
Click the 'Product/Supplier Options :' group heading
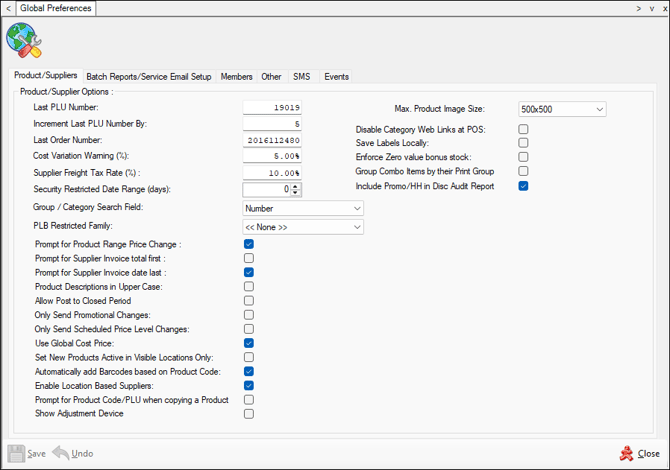pos(67,91)
